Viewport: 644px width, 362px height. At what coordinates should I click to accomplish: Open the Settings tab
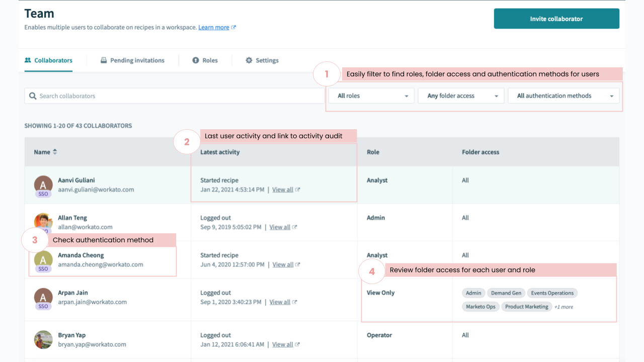pos(262,60)
